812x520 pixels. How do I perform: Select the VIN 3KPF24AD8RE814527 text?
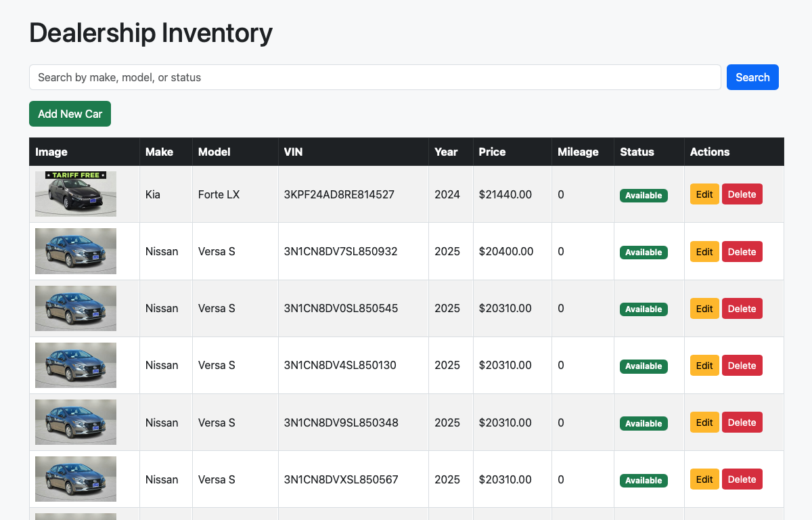click(x=339, y=194)
